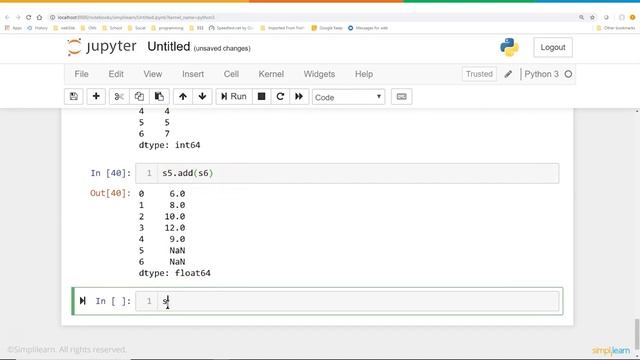Click the zoom magnifier icon in address bar
The image size is (640, 360).
(581, 18)
